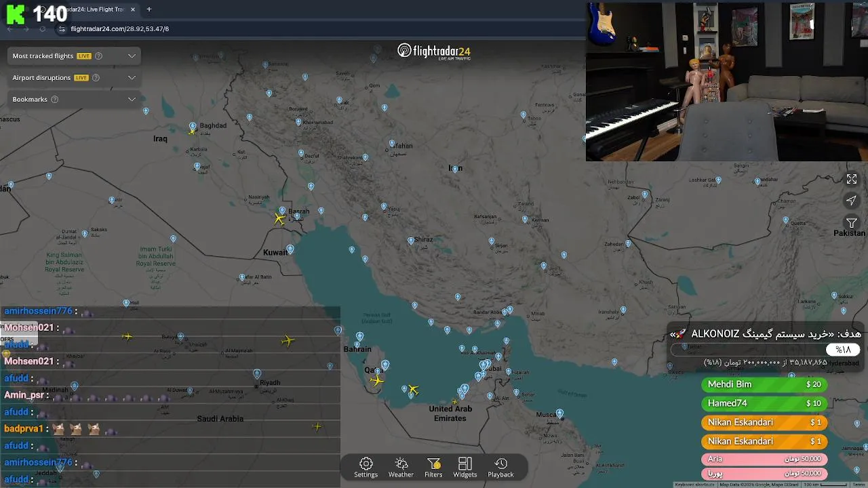Click the Bahrain airport pin
Viewport: 868px width, 488px height.
coord(359,336)
